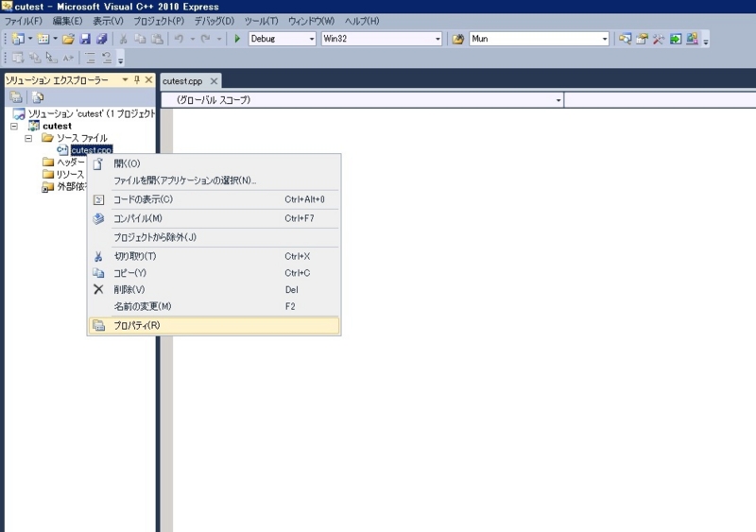Click the Display Object Member List icon

click(18, 59)
